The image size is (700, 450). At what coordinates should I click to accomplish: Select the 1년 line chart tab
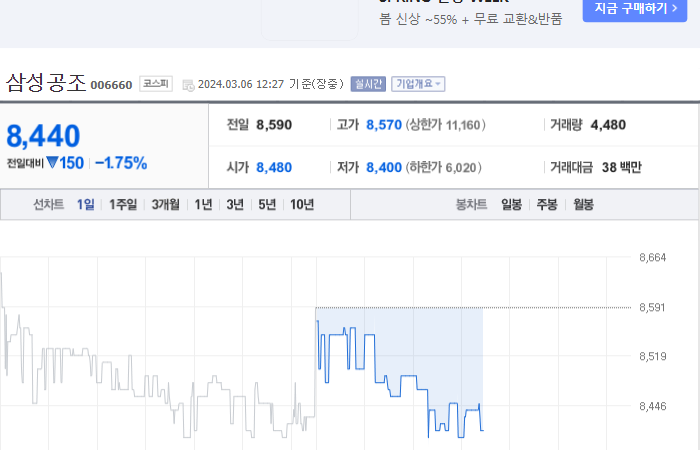click(203, 204)
